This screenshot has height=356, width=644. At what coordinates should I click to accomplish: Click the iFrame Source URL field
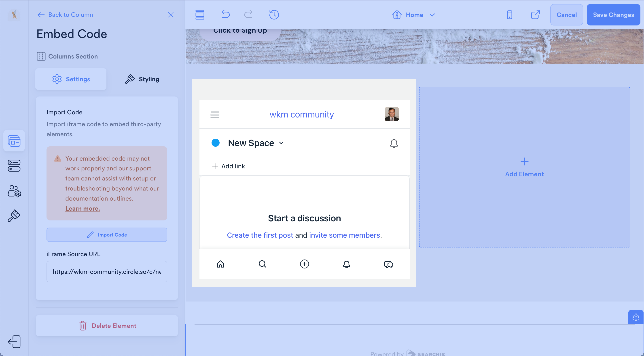(107, 272)
